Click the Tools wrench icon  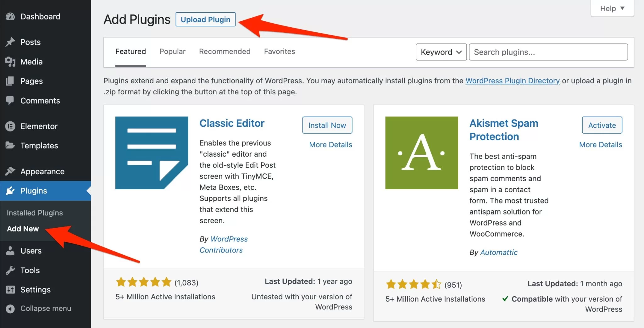(x=10, y=270)
